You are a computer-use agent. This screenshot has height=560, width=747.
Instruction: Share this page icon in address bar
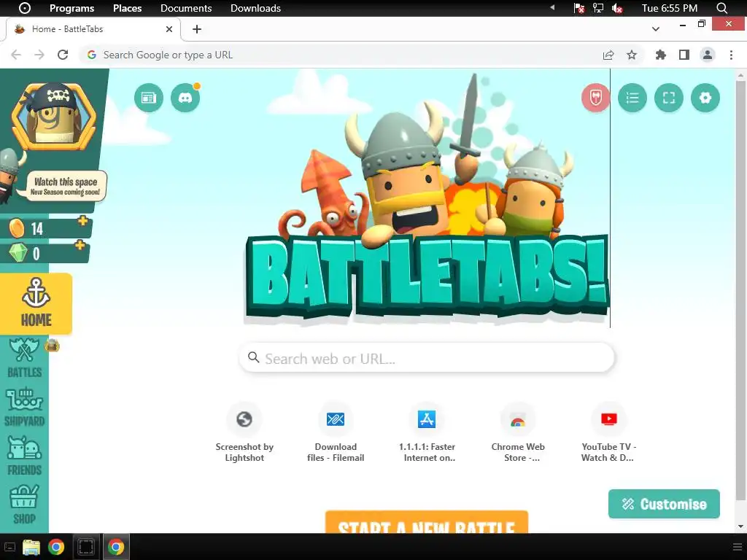tap(608, 55)
